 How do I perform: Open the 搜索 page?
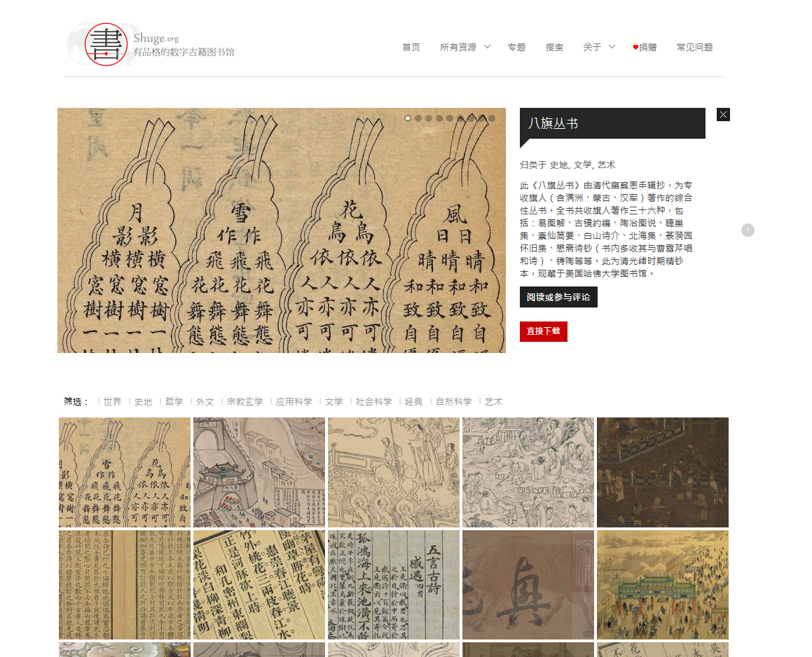(x=554, y=47)
